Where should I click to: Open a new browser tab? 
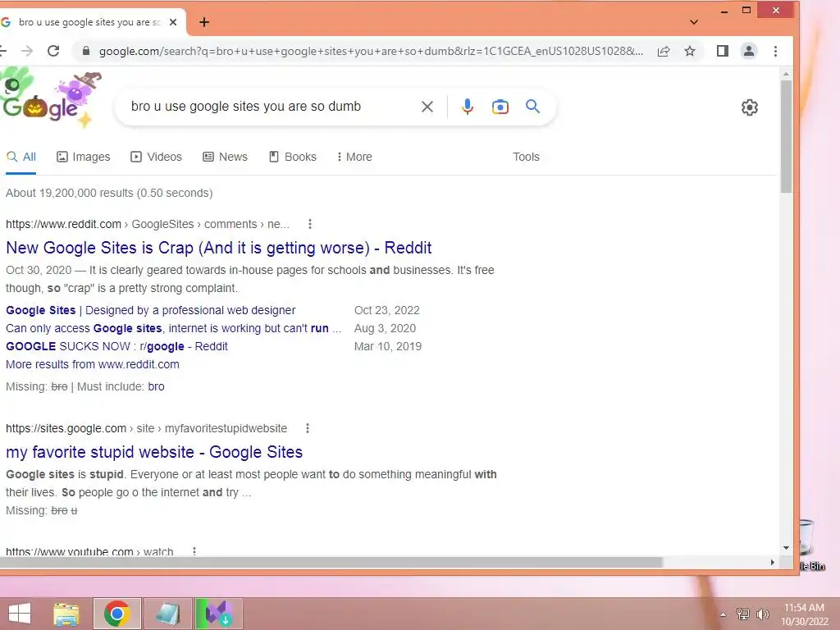tap(204, 22)
